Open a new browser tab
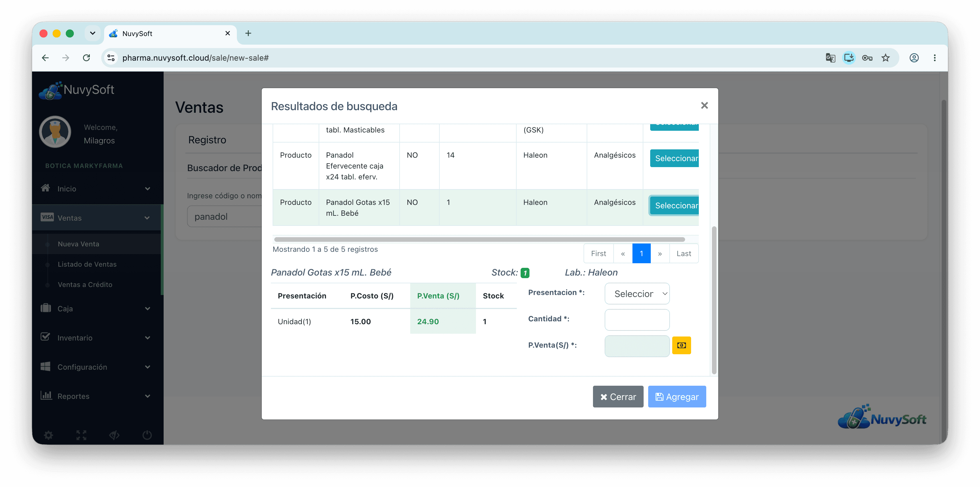The width and height of the screenshot is (980, 487). 248,33
